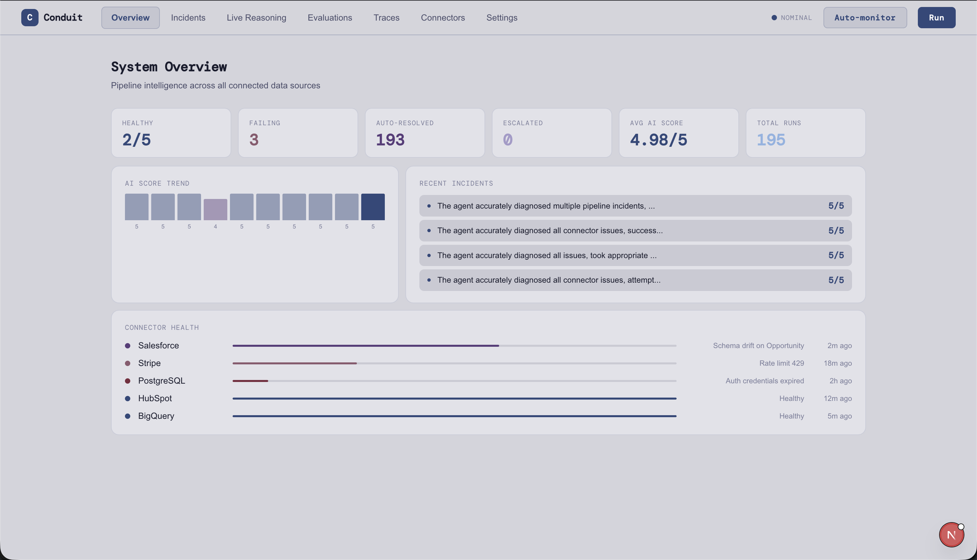Open the red N avatar badge
977x560 pixels.
pyautogui.click(x=951, y=535)
